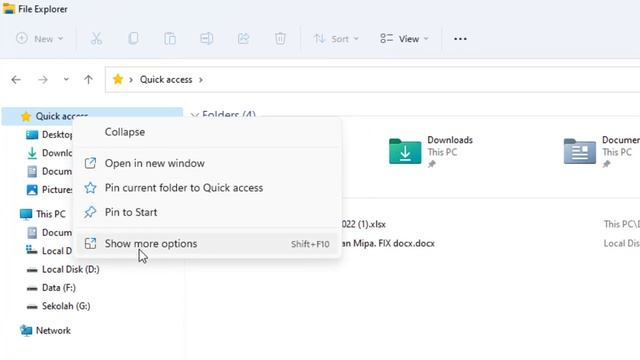Click the Open in new window icon

click(x=90, y=163)
